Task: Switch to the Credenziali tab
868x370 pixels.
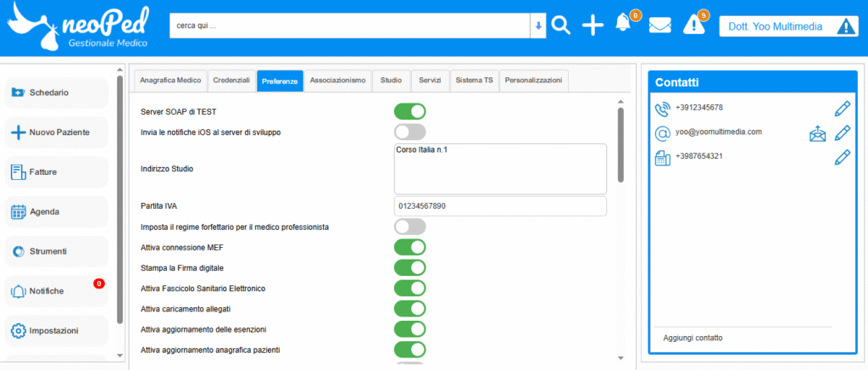Action: point(231,80)
